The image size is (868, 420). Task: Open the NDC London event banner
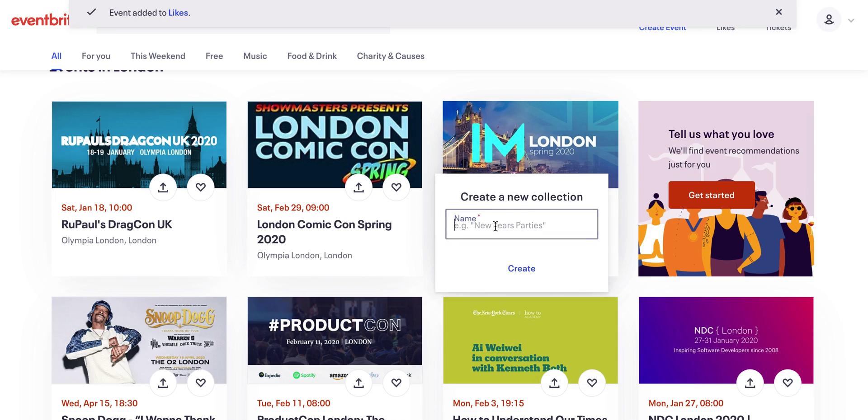click(x=726, y=340)
